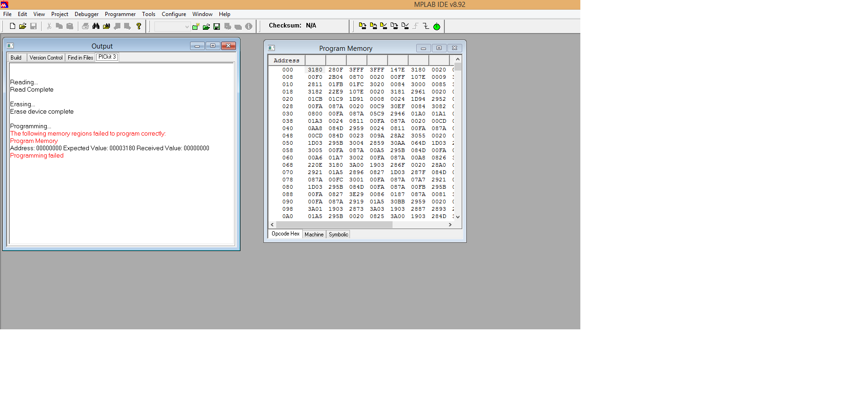Click the 'Programming failed' message in Output
The image size is (868, 393).
tap(37, 156)
